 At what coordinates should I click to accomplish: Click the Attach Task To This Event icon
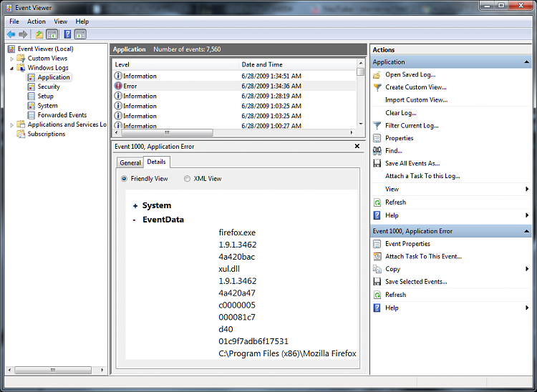pos(377,257)
